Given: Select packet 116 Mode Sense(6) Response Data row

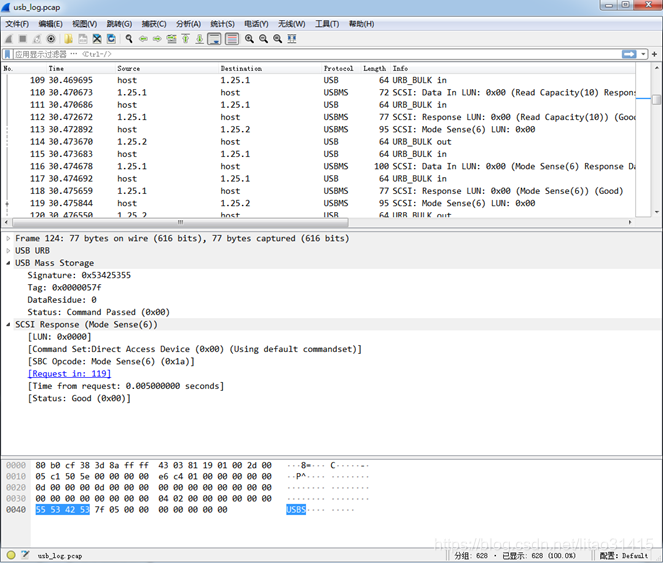Looking at the screenshot, I should (319, 166).
